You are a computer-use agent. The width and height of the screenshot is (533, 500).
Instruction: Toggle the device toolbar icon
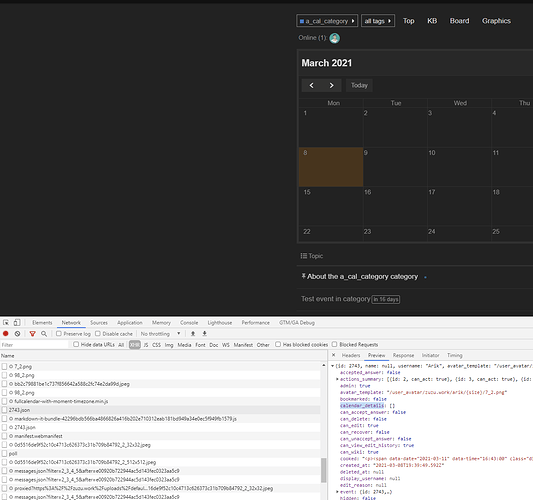(x=17, y=323)
